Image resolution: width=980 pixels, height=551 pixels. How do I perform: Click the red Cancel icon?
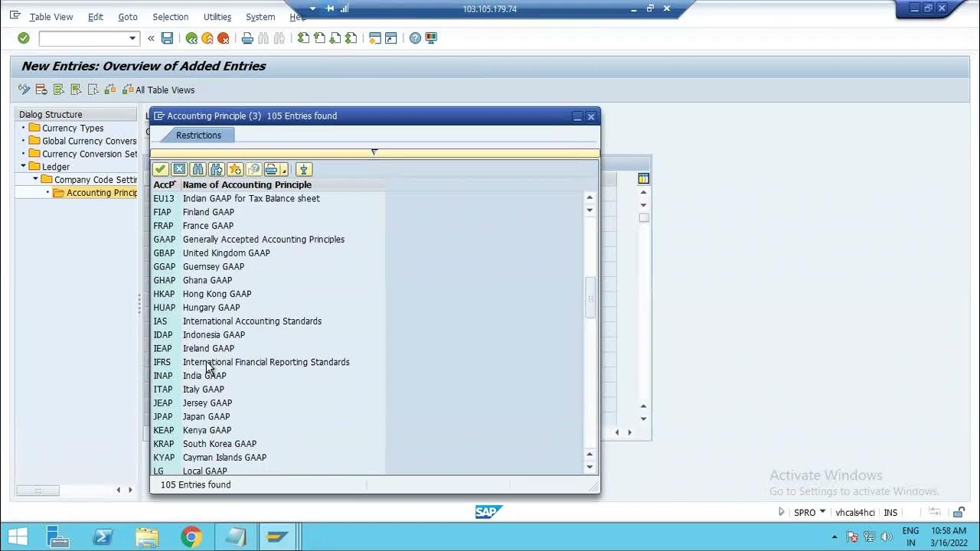tap(224, 38)
